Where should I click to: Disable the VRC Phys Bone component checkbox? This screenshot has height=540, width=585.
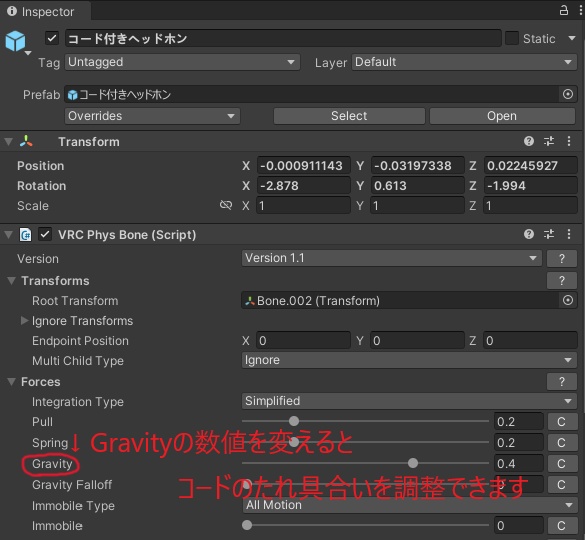(x=46, y=235)
